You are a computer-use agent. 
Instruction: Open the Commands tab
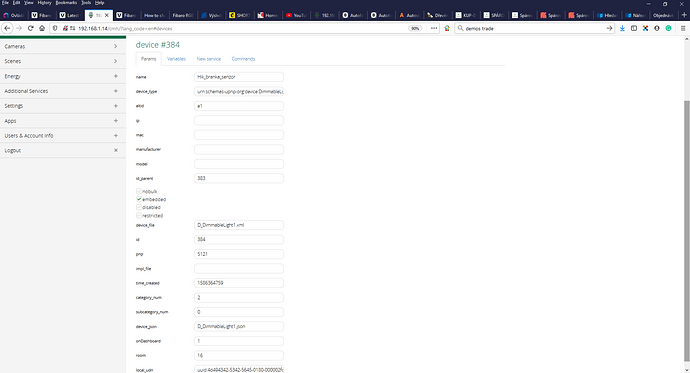tap(243, 59)
